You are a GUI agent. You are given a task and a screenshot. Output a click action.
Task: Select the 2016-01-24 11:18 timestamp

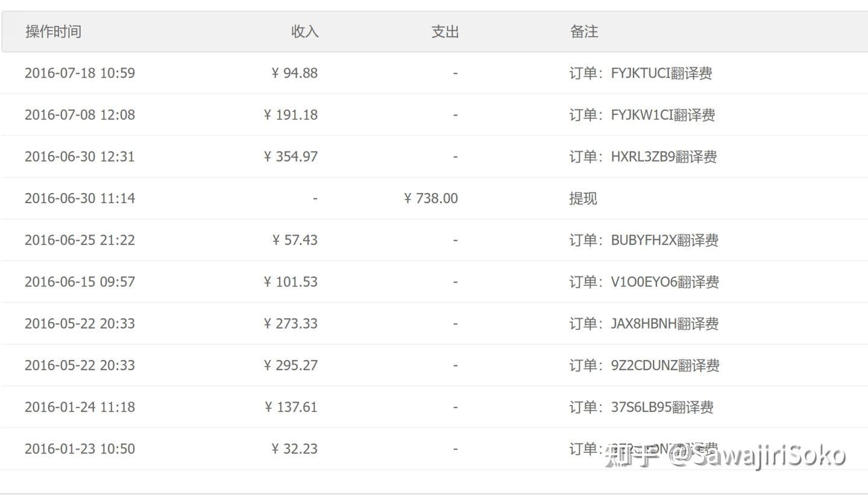pyautogui.click(x=80, y=407)
